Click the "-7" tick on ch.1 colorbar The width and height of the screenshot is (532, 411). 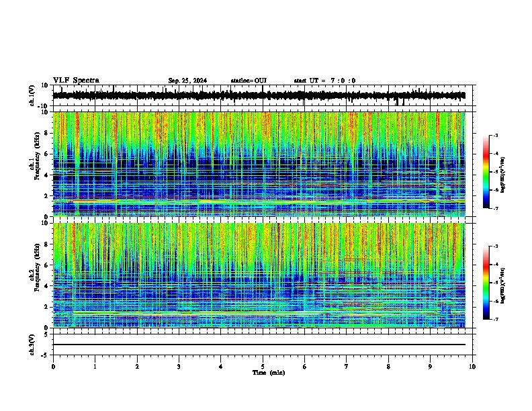coord(496,208)
